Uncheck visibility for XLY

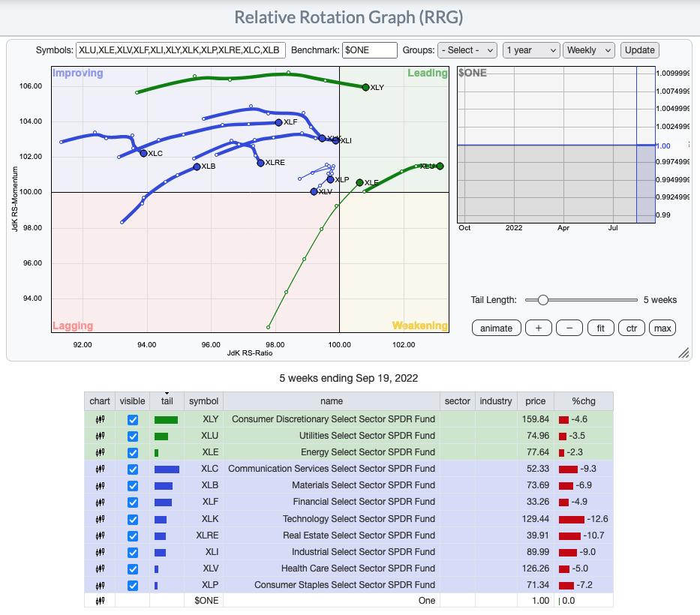pos(133,419)
